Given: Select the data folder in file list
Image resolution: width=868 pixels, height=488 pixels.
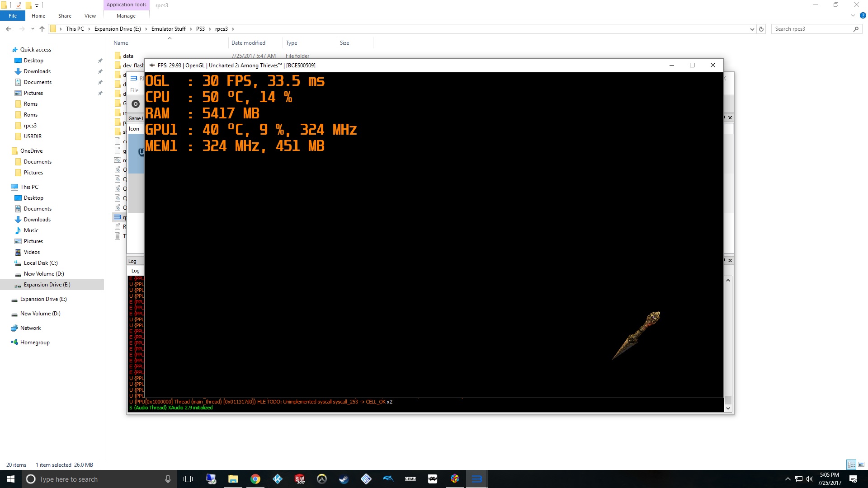Looking at the screenshot, I should (128, 56).
